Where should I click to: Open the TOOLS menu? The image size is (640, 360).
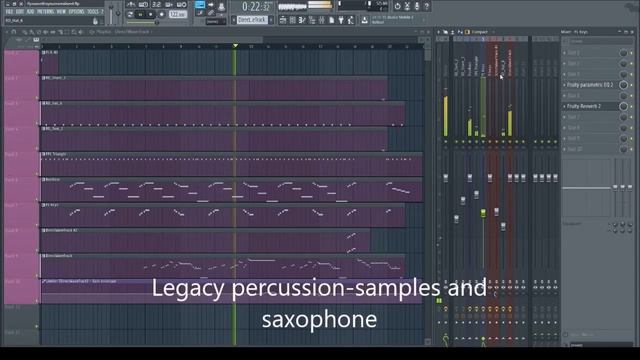click(93, 12)
